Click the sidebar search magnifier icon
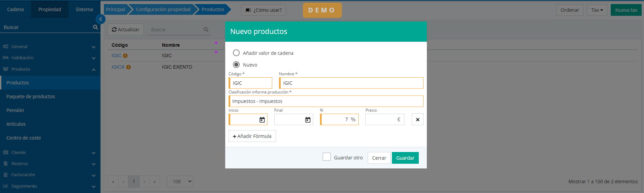Image resolution: width=644 pixels, height=193 pixels. pos(95,27)
